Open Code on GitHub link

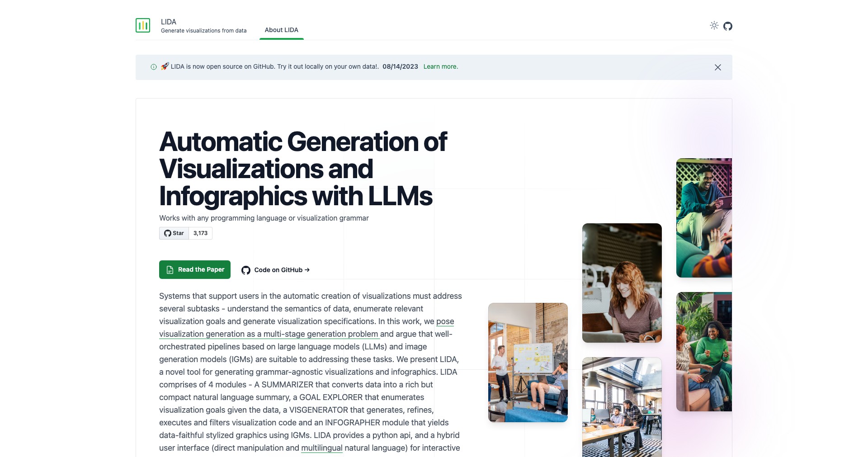275,270
